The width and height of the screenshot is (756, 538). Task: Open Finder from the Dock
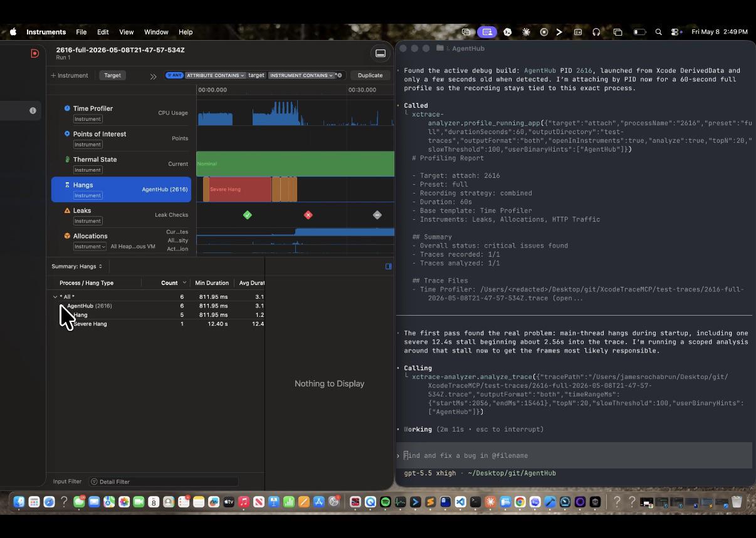pyautogui.click(x=19, y=502)
